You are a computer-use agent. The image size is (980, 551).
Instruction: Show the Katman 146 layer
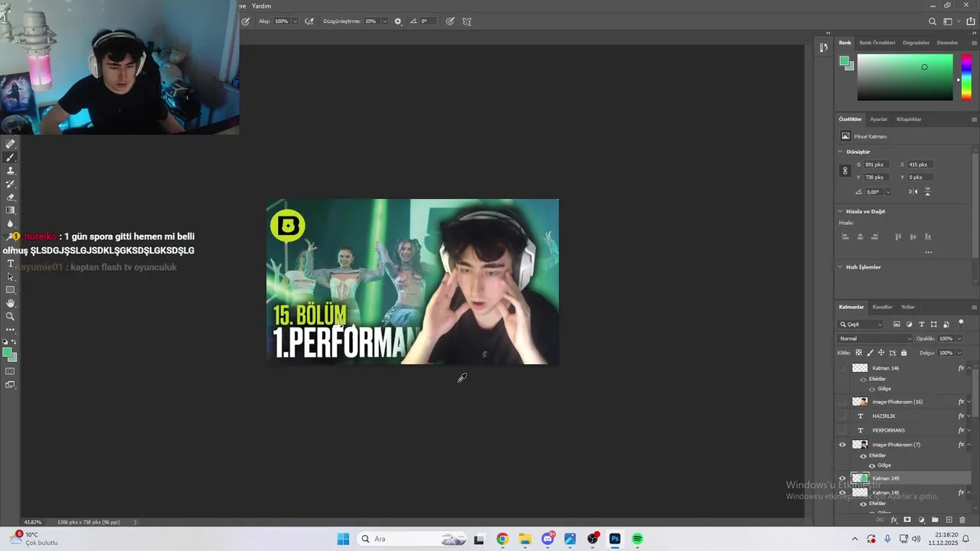click(843, 368)
